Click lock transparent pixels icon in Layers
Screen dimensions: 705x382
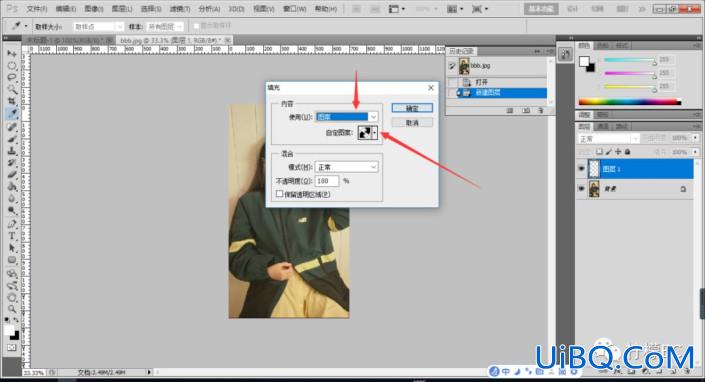599,152
